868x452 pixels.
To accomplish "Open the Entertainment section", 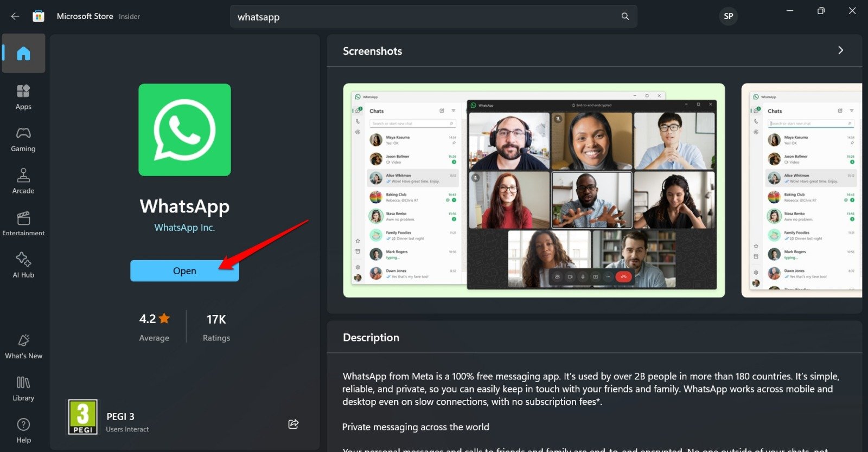I will point(23,224).
